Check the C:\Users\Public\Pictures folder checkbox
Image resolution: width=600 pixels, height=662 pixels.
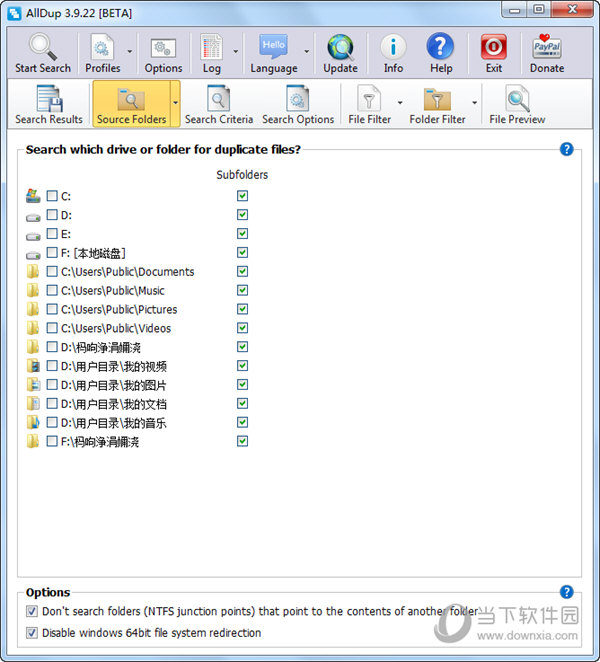(x=52, y=309)
